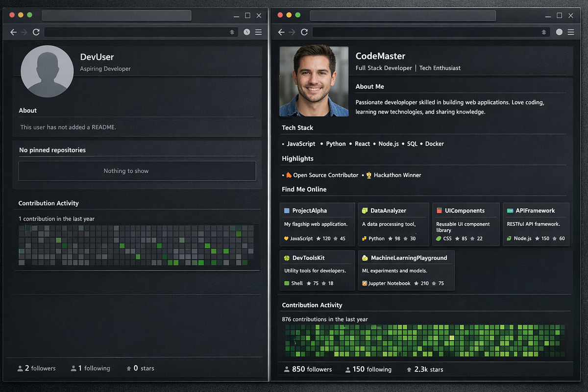
Task: Click the CSS language dot on UIComponents
Action: click(439, 238)
